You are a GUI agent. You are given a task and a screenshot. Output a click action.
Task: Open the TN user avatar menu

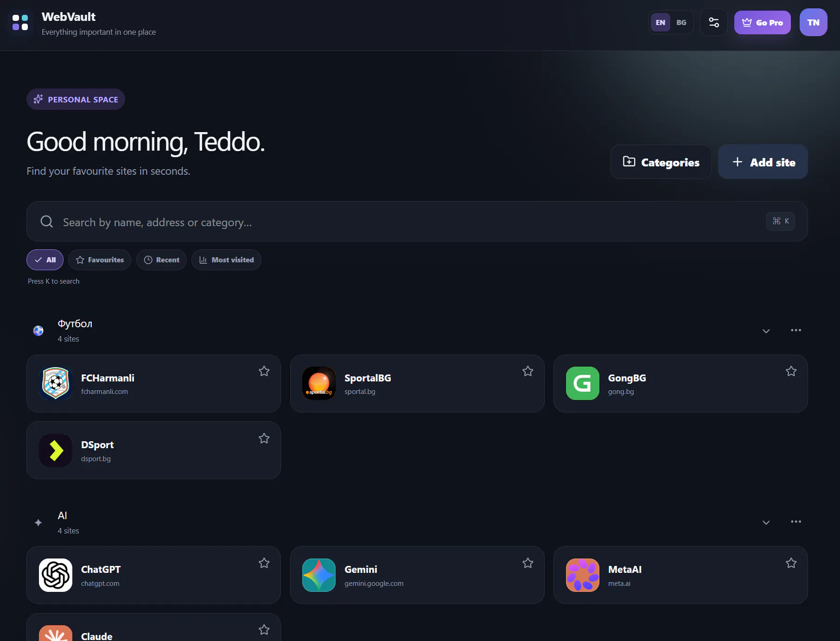[x=813, y=22]
